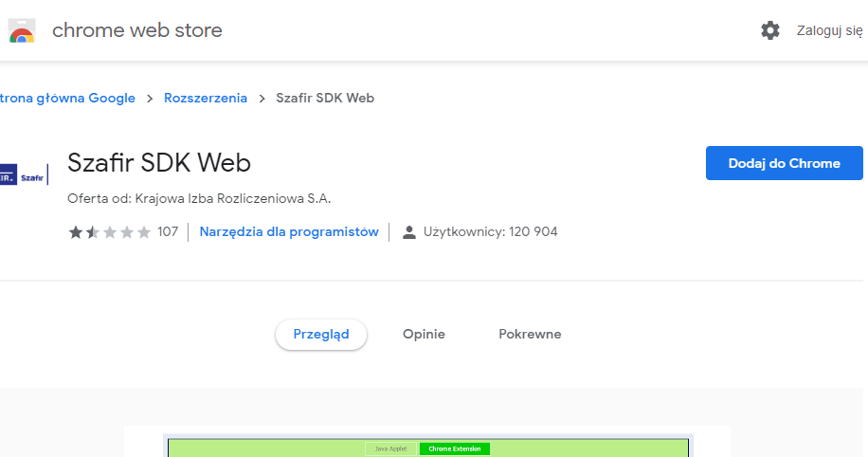
Task: Click chrome web store header title
Action: tap(137, 30)
